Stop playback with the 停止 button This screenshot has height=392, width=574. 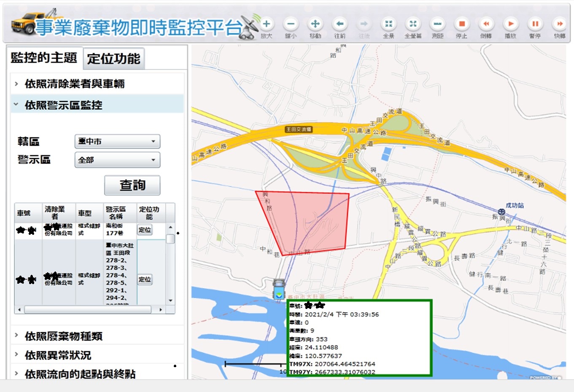click(x=461, y=24)
